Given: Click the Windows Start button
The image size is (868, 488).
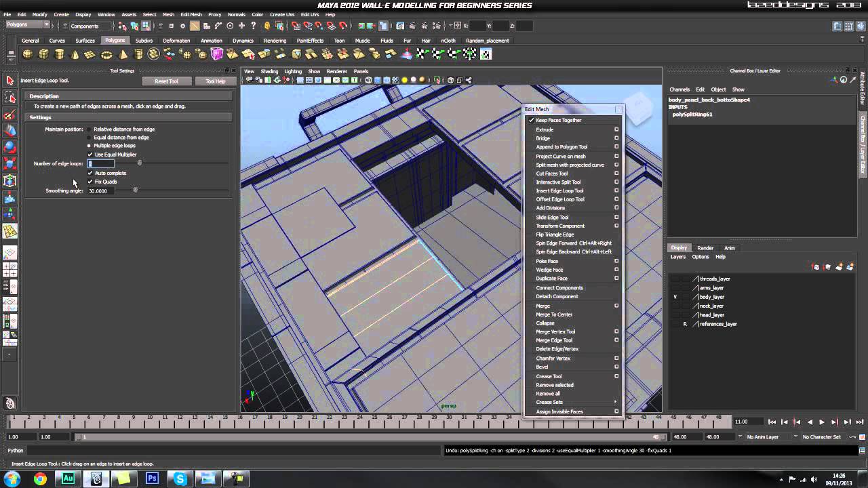Looking at the screenshot, I should [12, 479].
